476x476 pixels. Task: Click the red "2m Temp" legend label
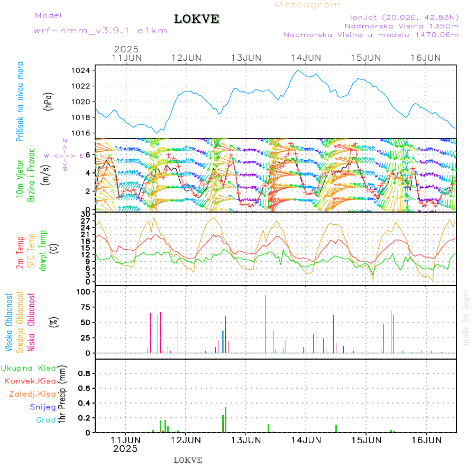click(x=20, y=253)
